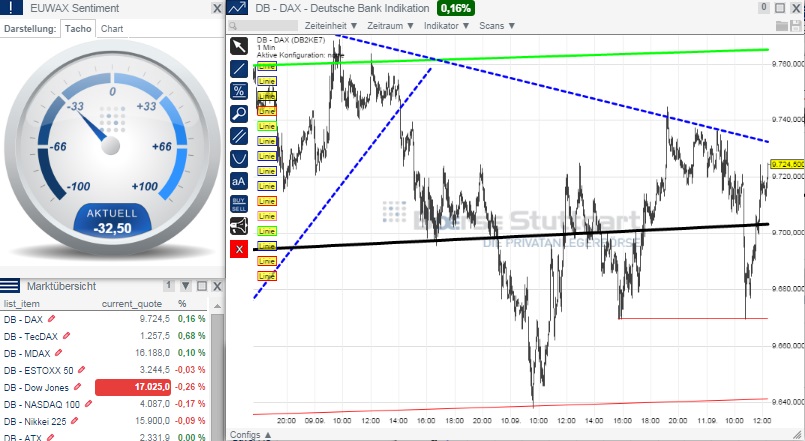Click the pencil icon beside DB - NASDAQ 100
Viewport: 805px width, 441px height.
click(88, 404)
